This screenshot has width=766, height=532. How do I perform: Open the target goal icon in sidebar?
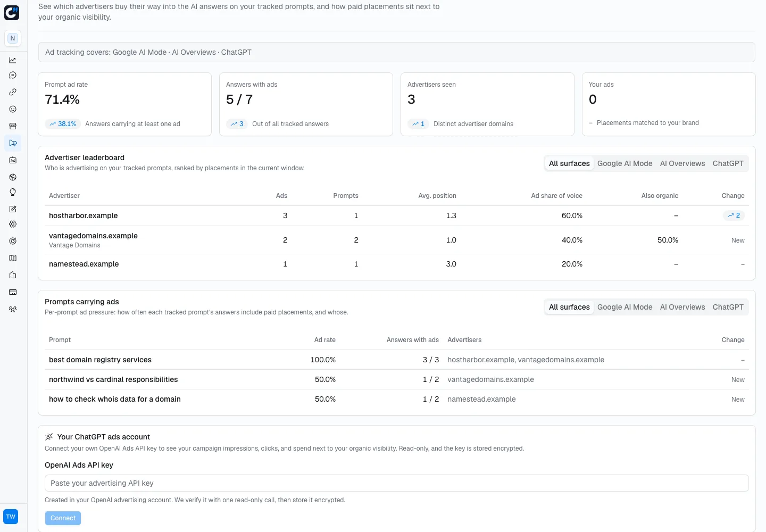(13, 241)
